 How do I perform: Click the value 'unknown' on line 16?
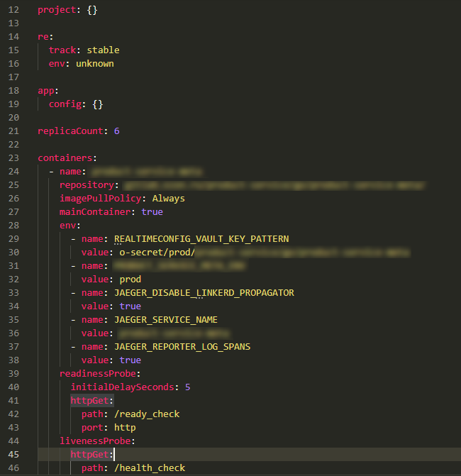(x=95, y=64)
